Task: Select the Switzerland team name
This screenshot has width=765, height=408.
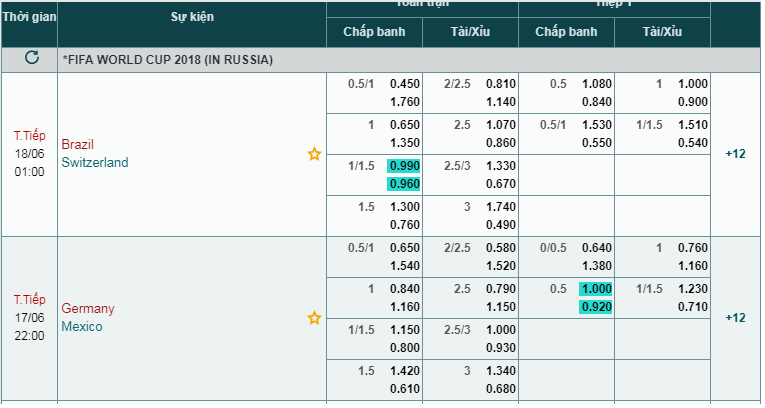Action: (95, 162)
